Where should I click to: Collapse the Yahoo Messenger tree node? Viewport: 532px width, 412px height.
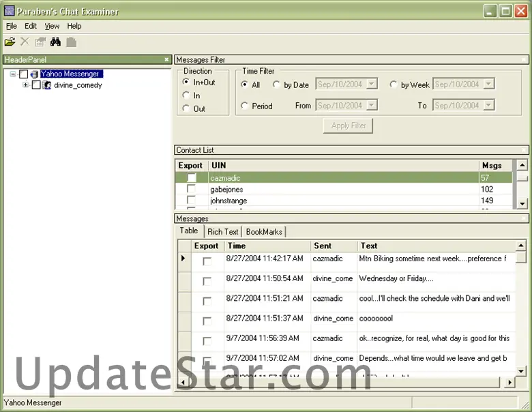[x=13, y=74]
